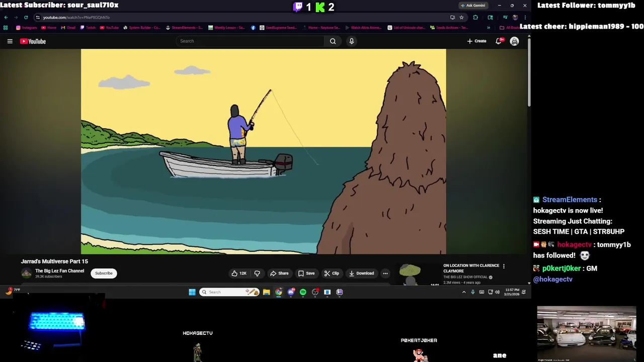Click the green Kick K icon overlay
The image size is (644, 362).
coord(320,7)
